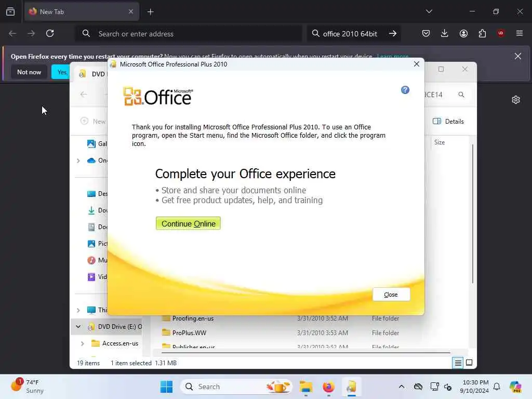Viewport: 532px width, 399px height.
Task: Click the taskbar Search box
Action: [x=236, y=387]
